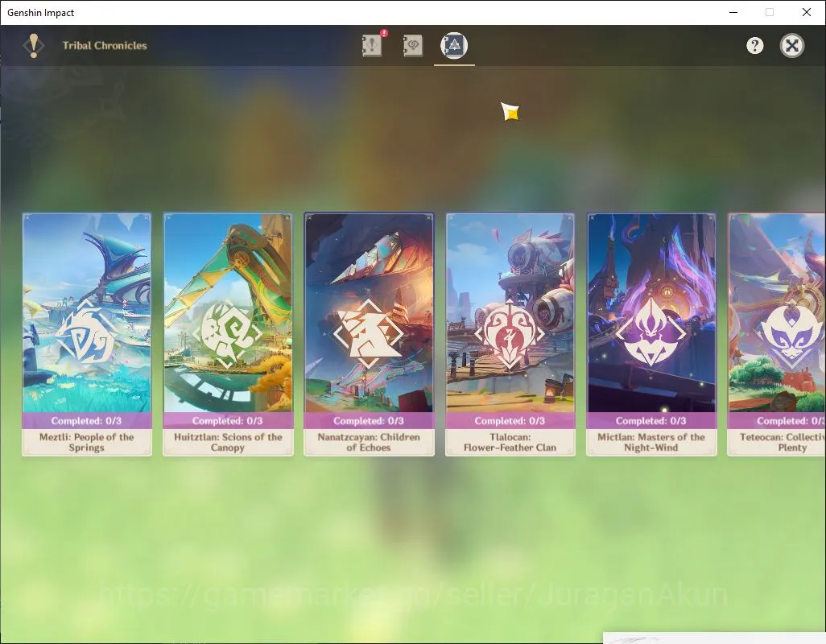Open Mictlan: Masters of the Night-Wind card
This screenshot has width=826, height=644.
click(651, 334)
